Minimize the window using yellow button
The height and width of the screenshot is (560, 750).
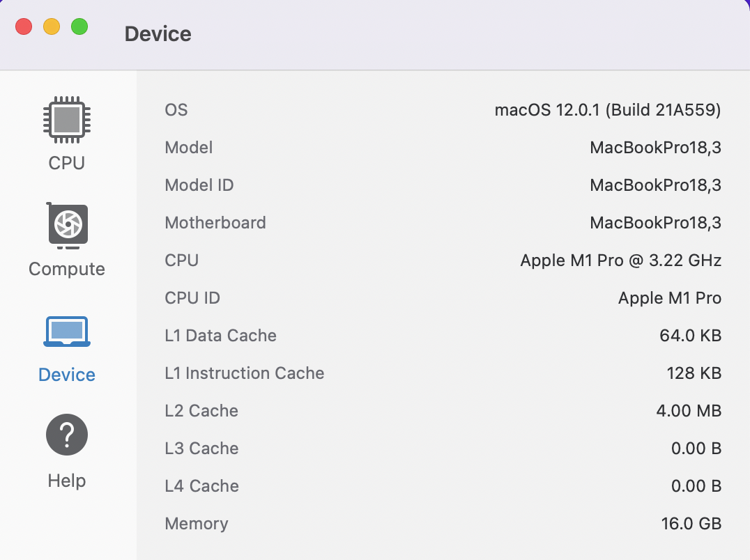click(52, 27)
